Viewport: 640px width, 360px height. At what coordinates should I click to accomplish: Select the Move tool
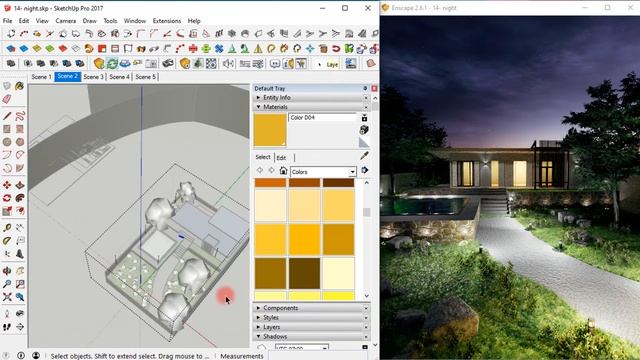point(7,185)
